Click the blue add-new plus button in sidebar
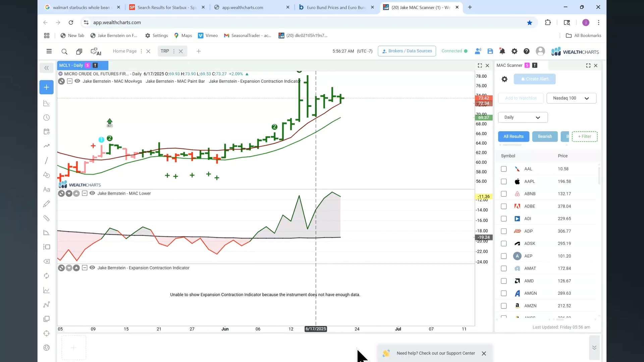Viewport: 644px width, 362px height. point(47,87)
